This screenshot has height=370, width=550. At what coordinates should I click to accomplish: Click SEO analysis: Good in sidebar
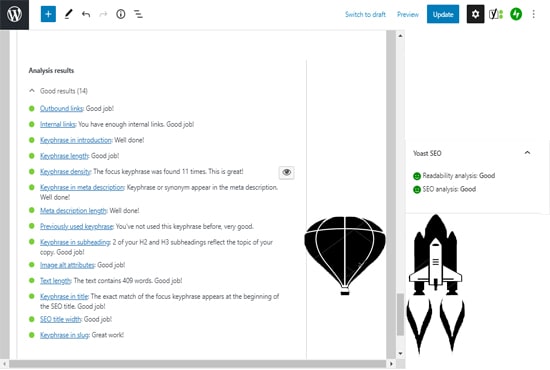445,189
